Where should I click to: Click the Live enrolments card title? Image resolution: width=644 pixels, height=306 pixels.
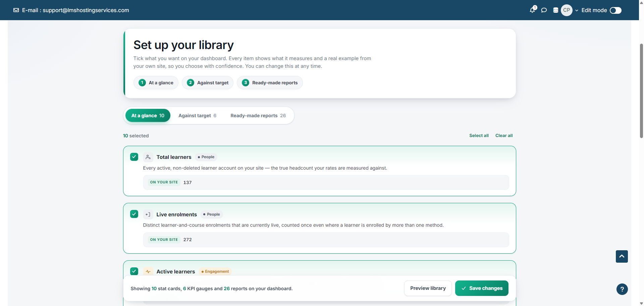(x=176, y=215)
